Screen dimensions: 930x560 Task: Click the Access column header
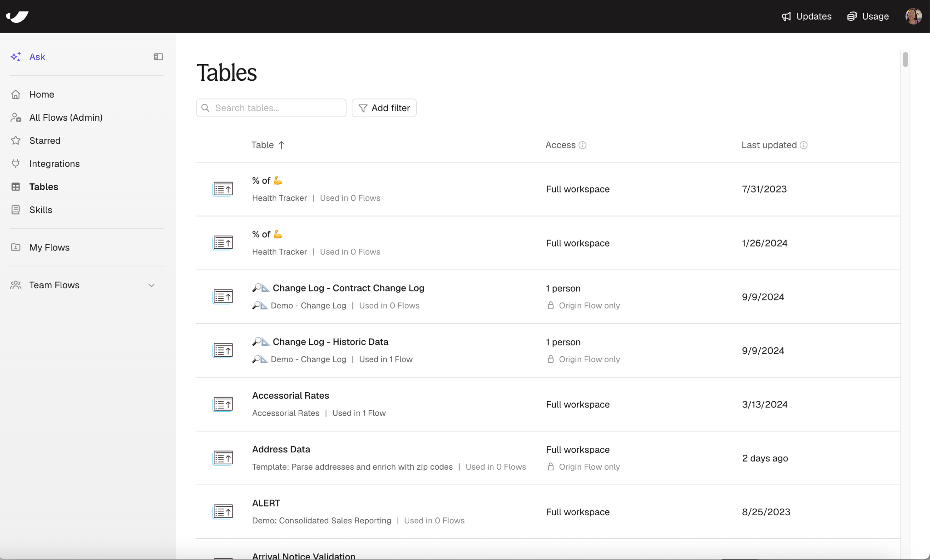(x=560, y=145)
